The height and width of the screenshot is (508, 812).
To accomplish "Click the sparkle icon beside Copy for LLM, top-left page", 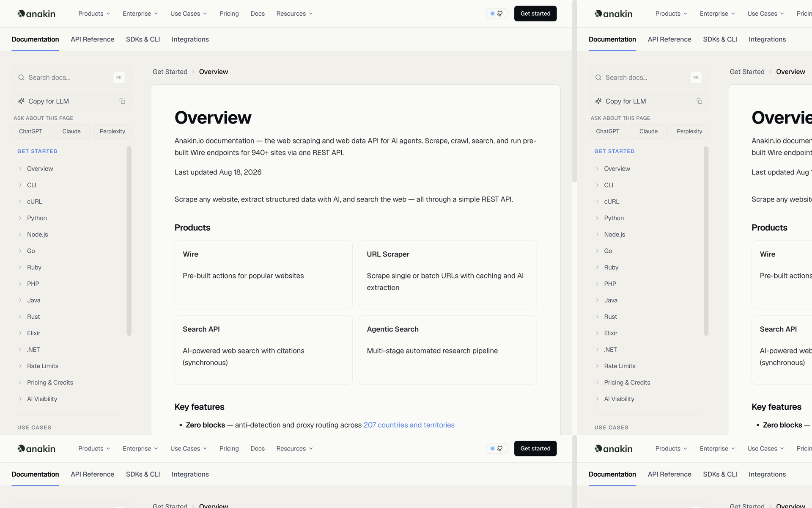I will [21, 101].
